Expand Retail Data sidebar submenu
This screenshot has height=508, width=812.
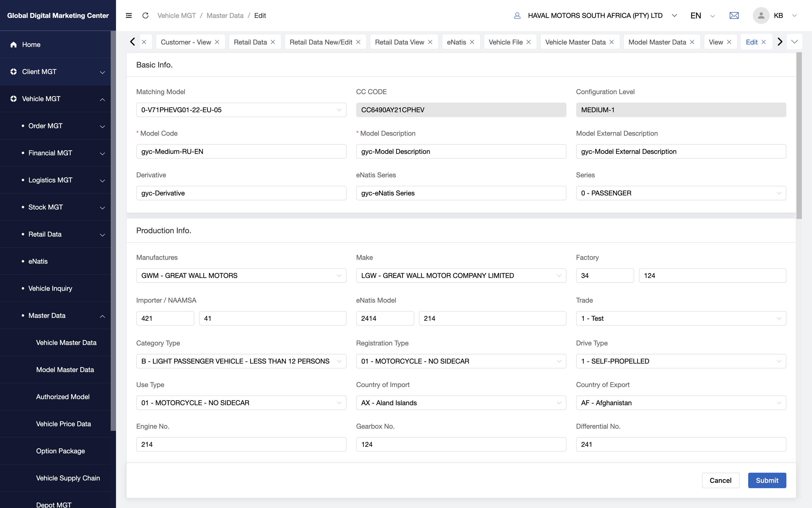[55, 234]
